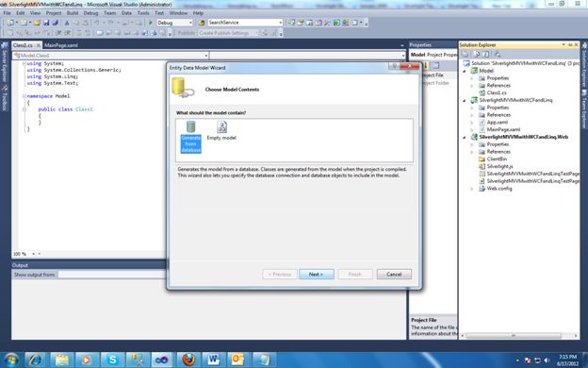Collapse the namespace Model code region

click(24, 96)
